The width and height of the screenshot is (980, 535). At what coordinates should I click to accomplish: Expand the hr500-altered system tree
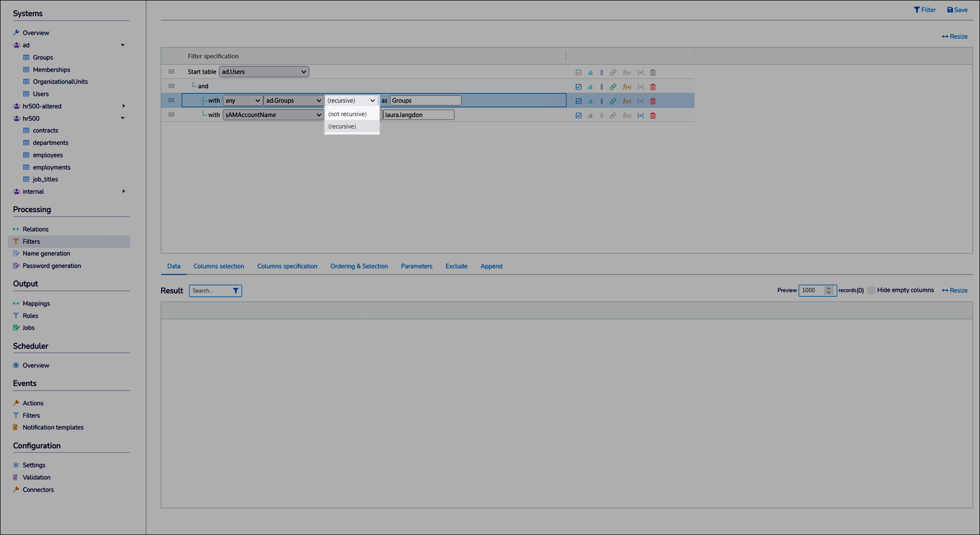tap(123, 106)
